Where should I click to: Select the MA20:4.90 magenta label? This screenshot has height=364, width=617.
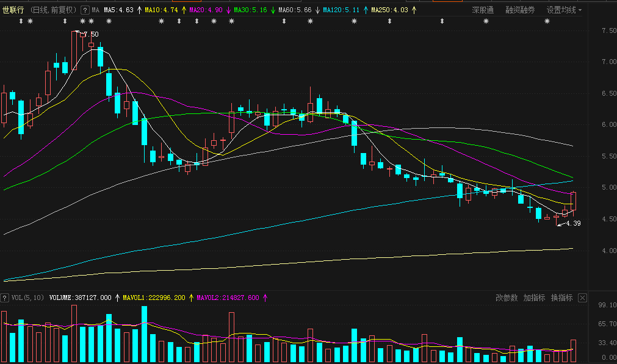click(x=206, y=10)
